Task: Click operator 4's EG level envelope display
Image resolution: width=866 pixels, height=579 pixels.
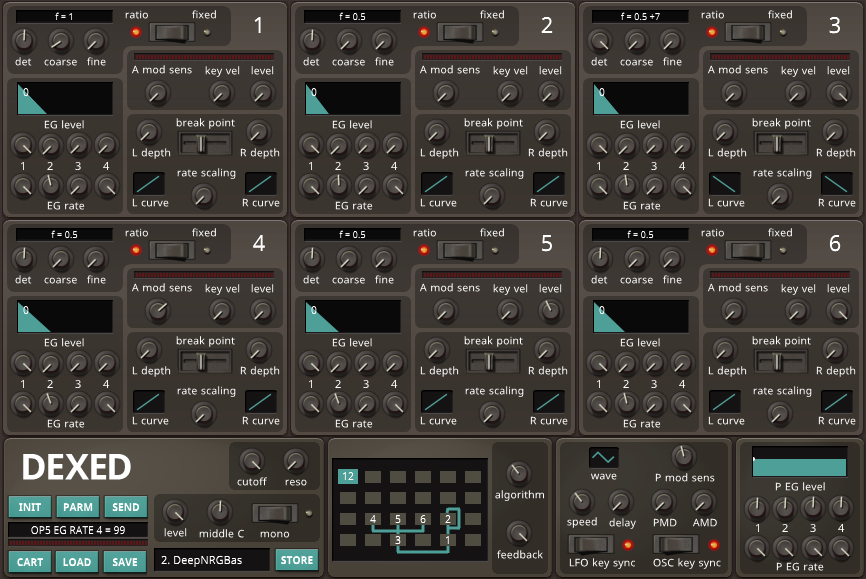Action: [x=65, y=316]
